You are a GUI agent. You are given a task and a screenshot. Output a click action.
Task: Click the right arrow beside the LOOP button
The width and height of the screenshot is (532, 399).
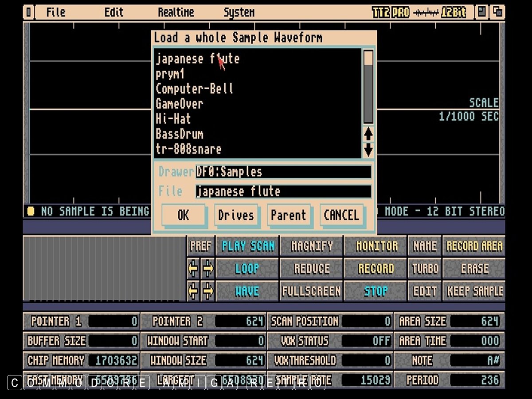tap(207, 269)
